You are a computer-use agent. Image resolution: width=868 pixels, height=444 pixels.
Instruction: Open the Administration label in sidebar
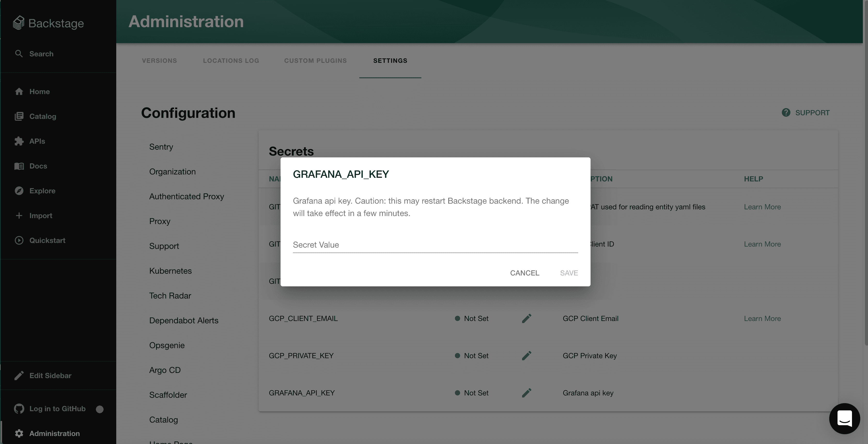(x=54, y=434)
